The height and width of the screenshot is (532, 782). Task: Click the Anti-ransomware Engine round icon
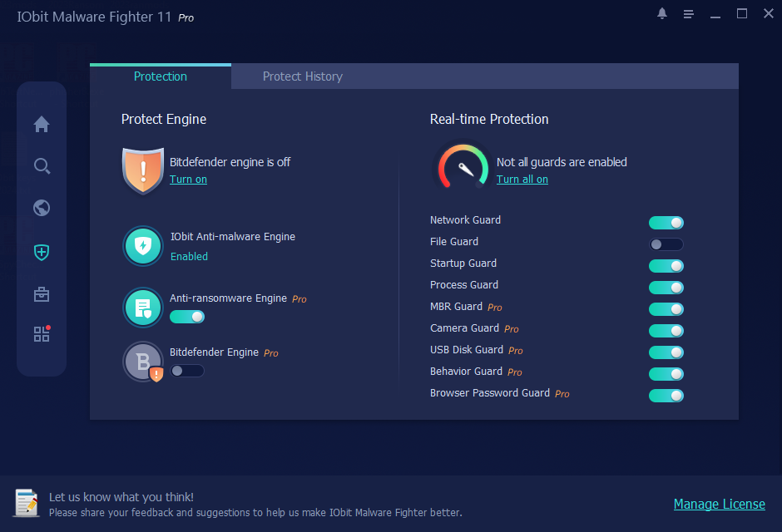pyautogui.click(x=143, y=308)
